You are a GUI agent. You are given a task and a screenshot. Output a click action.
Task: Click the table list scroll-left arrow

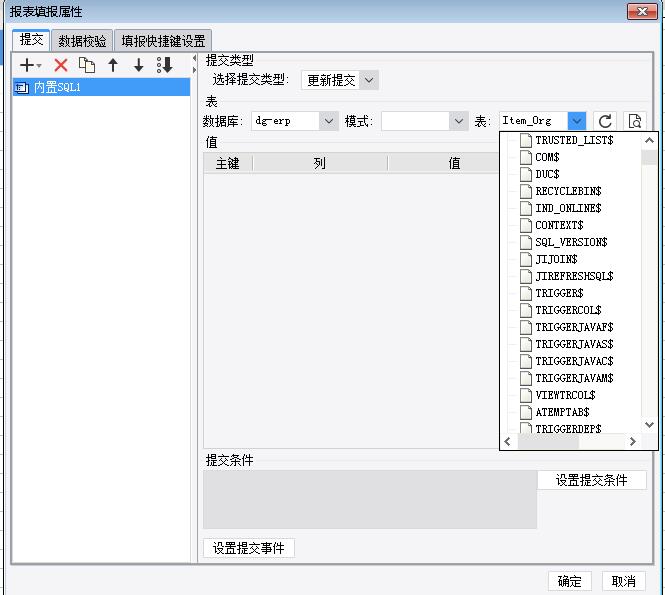507,441
